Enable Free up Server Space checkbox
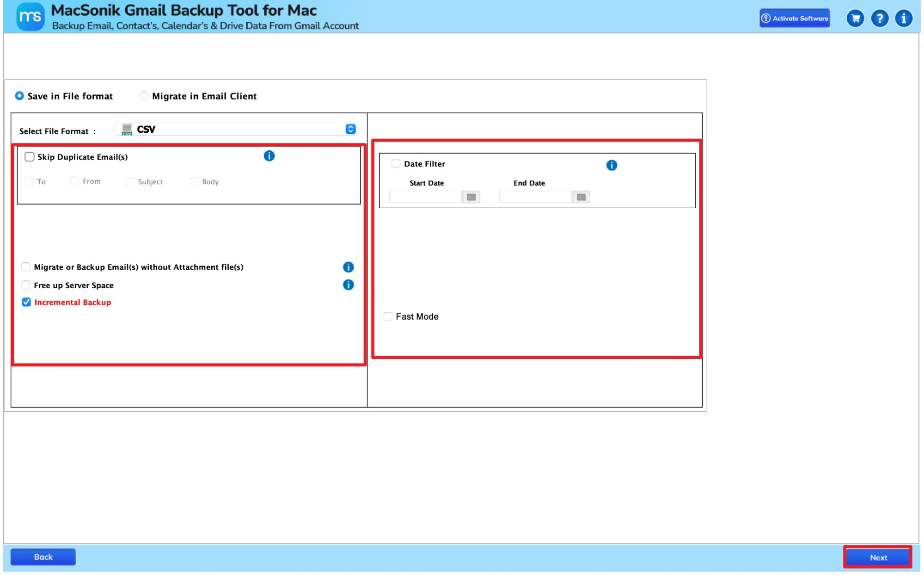This screenshot has height=575, width=924. (x=26, y=285)
